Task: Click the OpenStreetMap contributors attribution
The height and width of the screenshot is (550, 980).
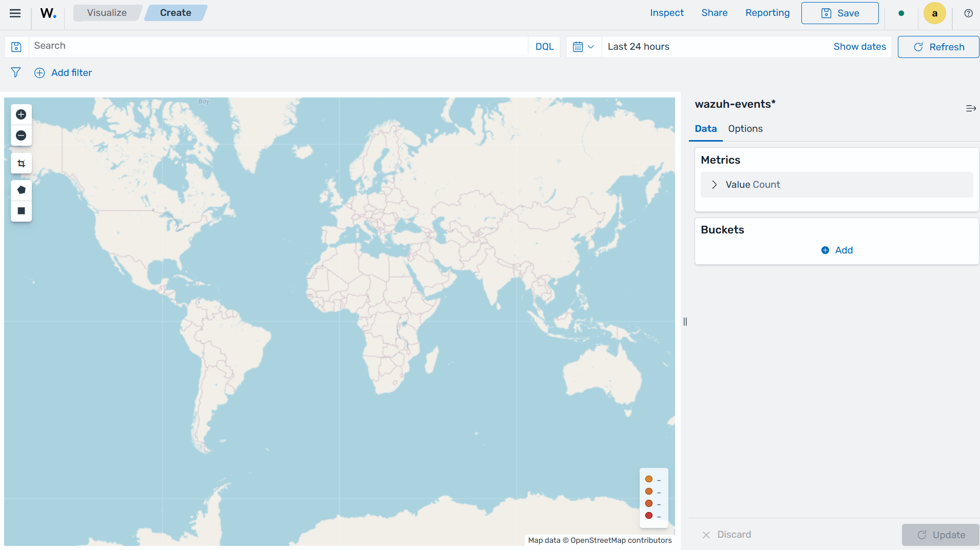Action: 621,540
